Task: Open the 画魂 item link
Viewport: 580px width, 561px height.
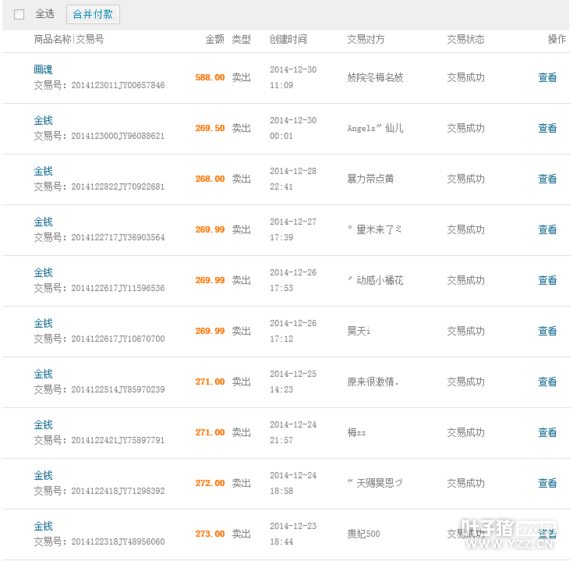Action: coord(43,69)
